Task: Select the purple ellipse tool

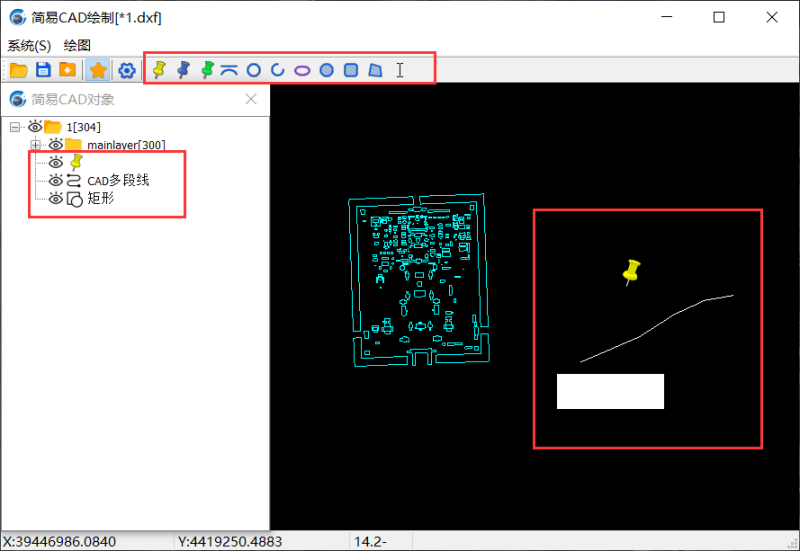Action: [x=302, y=70]
